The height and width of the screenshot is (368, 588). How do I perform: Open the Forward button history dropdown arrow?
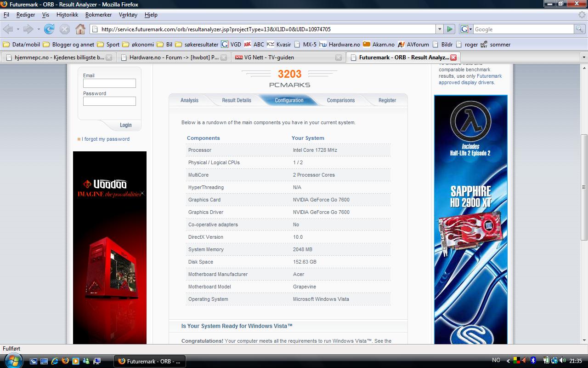[x=39, y=29]
